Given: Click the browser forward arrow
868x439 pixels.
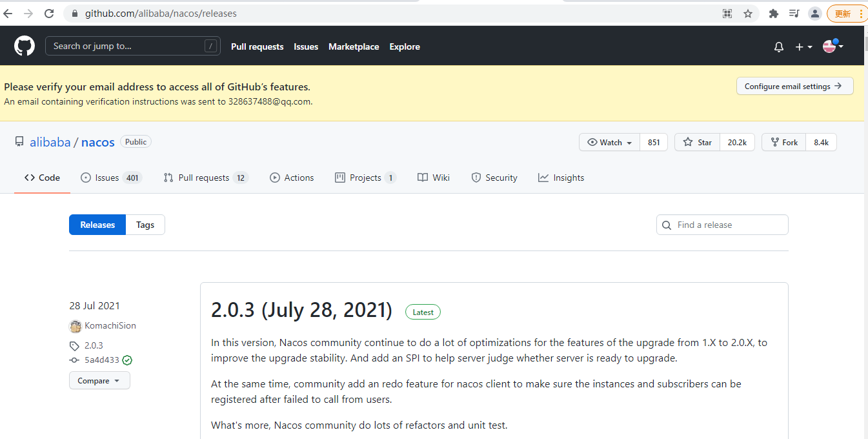Looking at the screenshot, I should (x=28, y=14).
